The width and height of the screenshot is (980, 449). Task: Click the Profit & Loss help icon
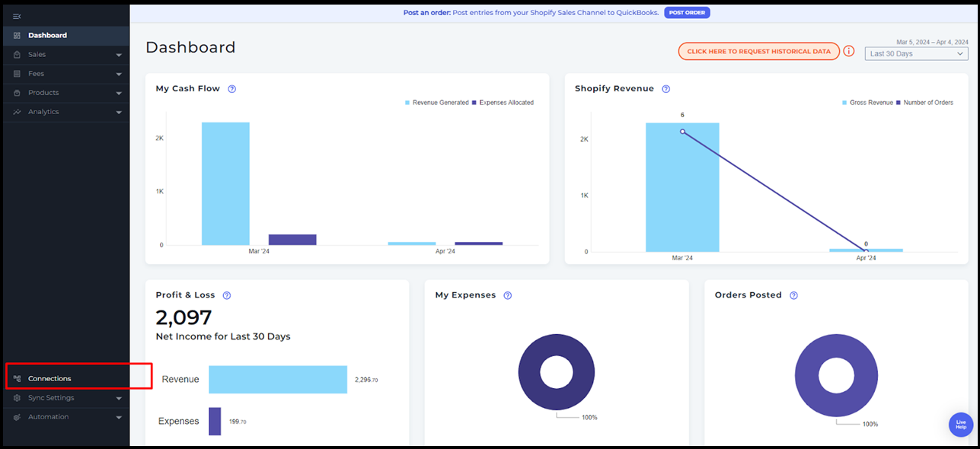227,295
